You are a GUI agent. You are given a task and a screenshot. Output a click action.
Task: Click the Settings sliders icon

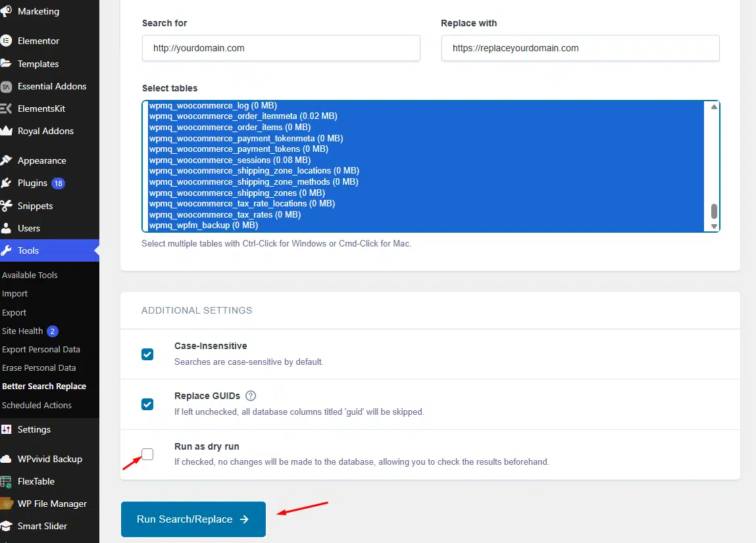6,429
